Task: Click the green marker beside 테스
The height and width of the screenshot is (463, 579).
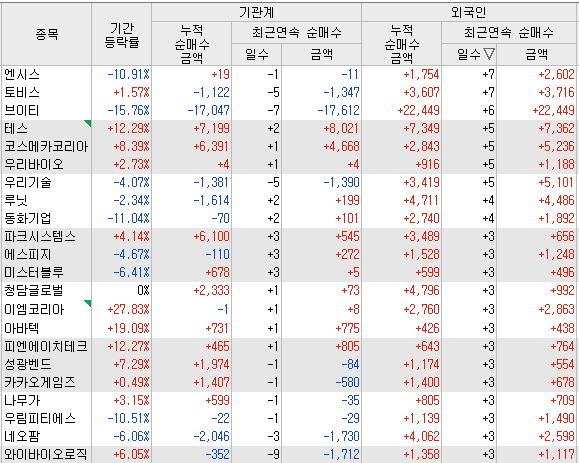Action: tap(88, 123)
